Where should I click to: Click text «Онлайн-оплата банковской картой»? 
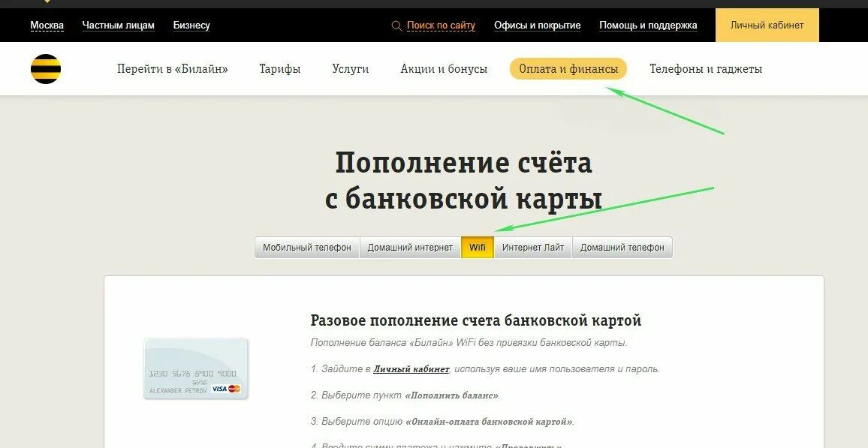pos(489,422)
